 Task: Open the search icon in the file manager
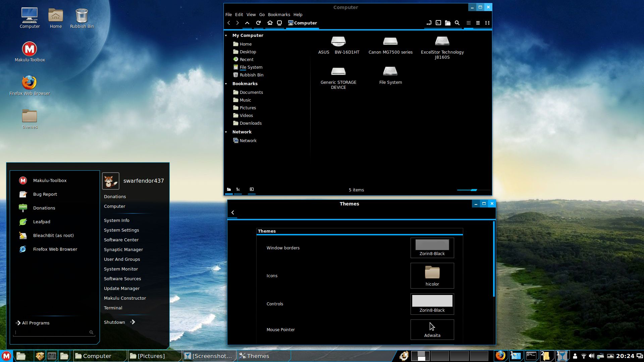(457, 23)
